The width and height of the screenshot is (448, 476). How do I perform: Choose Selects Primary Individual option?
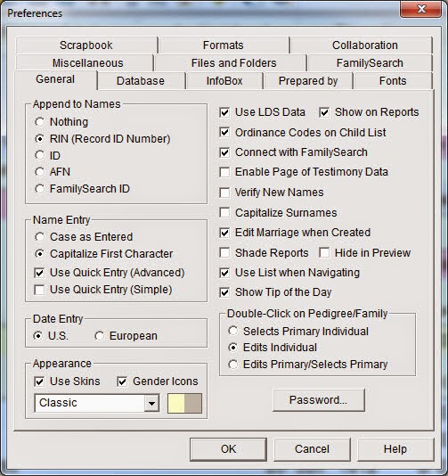(233, 331)
